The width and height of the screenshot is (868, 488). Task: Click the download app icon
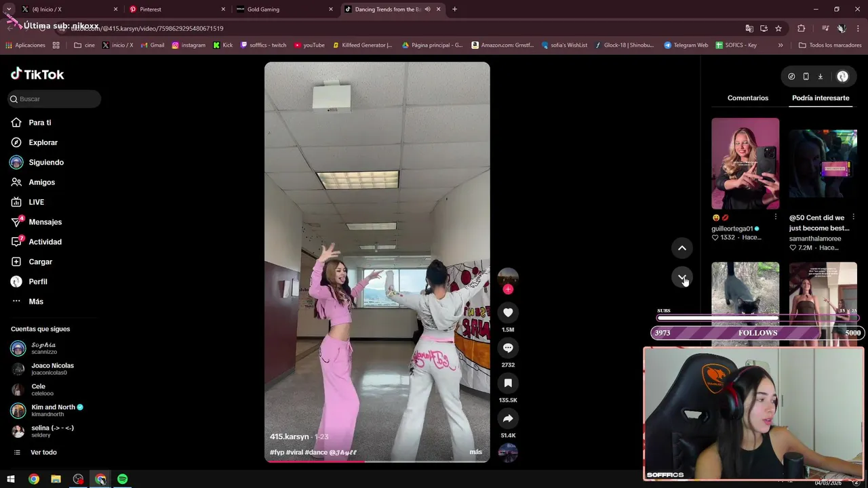pos(820,77)
